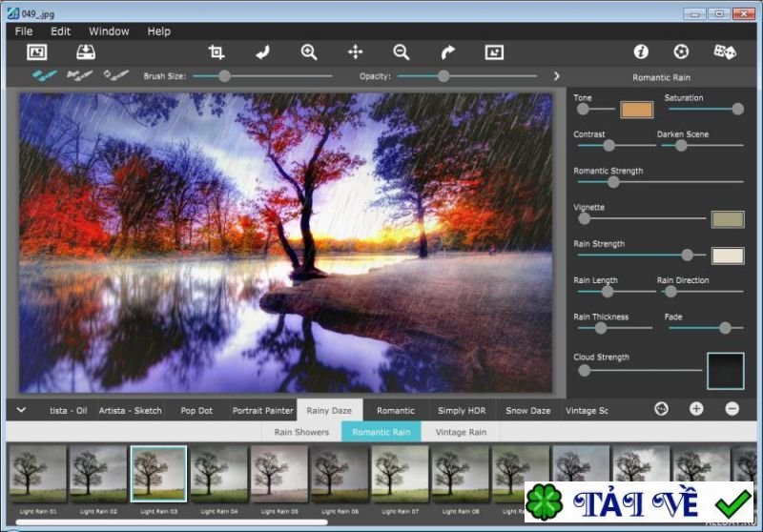
Task: Choose the Light Rain 05 preset thumbnail
Action: tap(278, 474)
